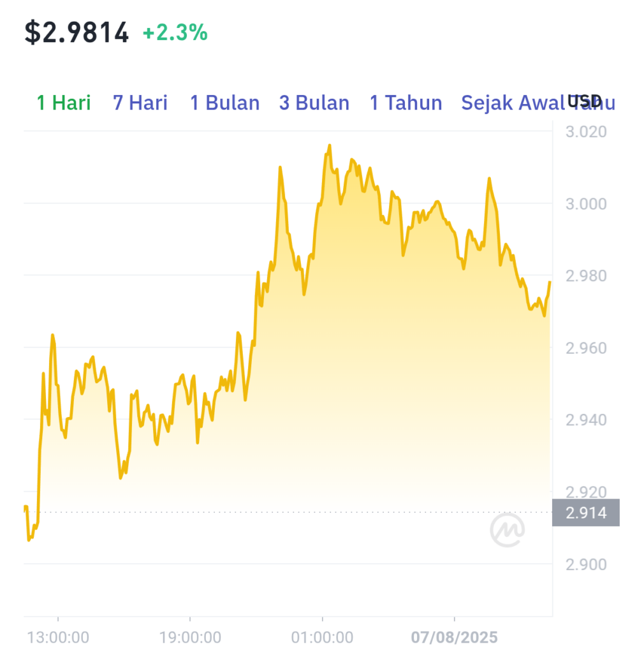Click the $2.9814 current price

click(x=77, y=33)
